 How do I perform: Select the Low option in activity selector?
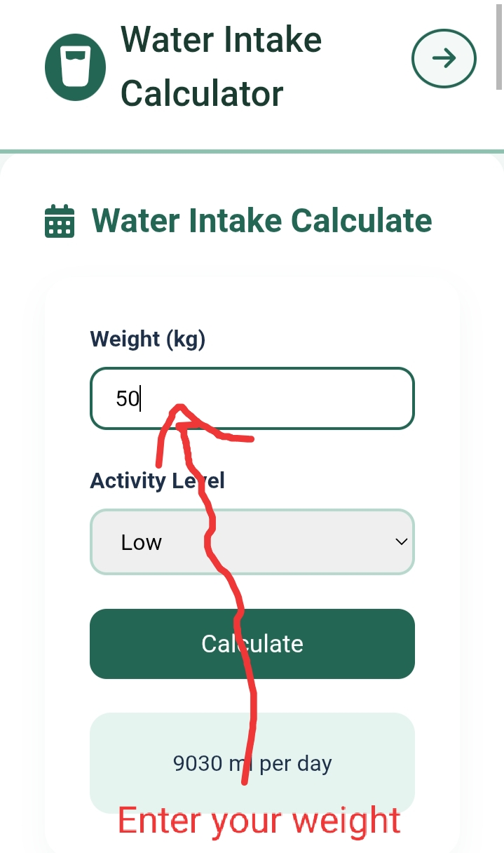point(142,542)
